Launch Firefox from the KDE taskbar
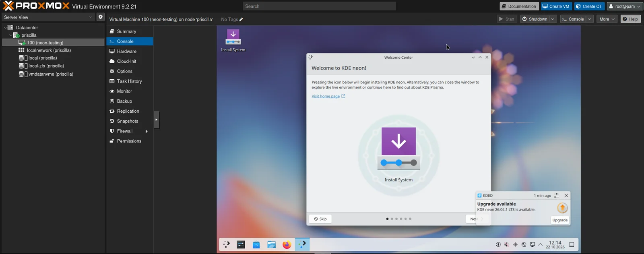 287,244
